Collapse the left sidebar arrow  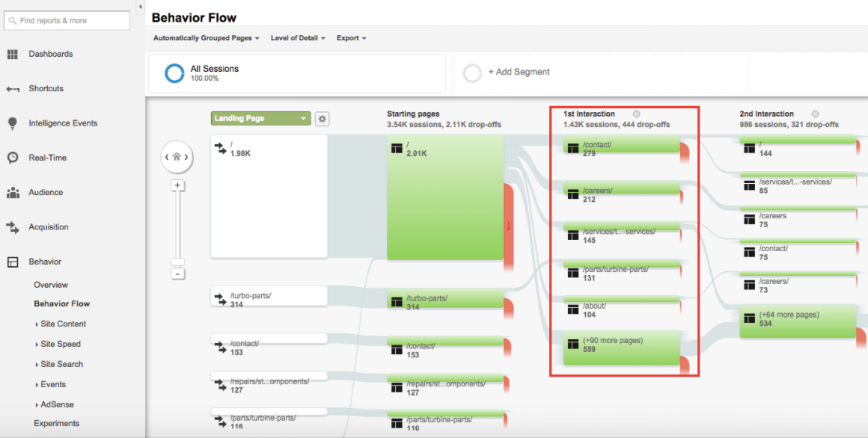click(x=140, y=7)
